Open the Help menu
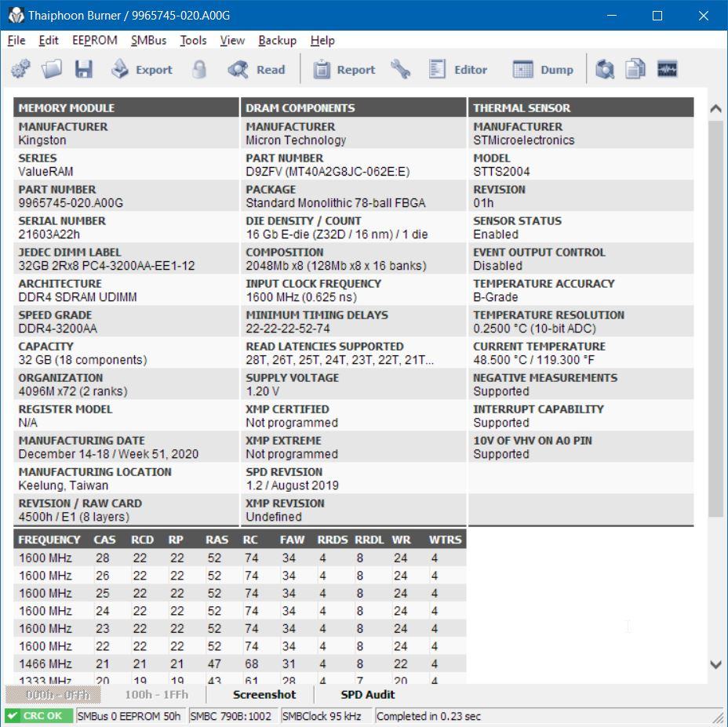The width and height of the screenshot is (728, 727). (322, 41)
